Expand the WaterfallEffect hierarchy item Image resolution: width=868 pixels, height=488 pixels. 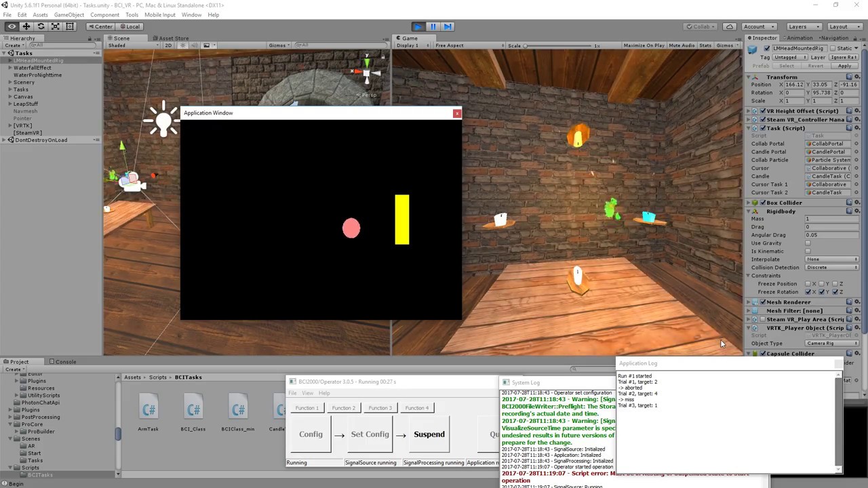click(x=10, y=68)
